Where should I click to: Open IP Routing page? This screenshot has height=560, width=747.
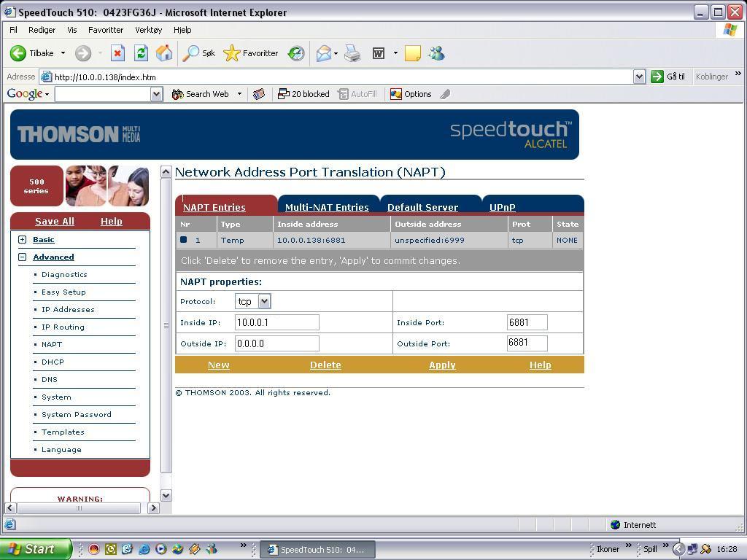[x=63, y=327]
